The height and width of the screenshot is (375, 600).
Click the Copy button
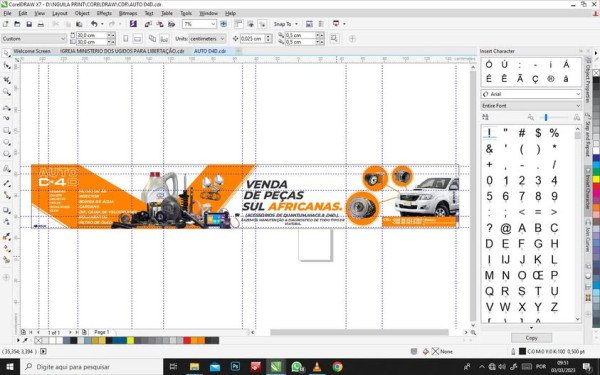pos(531,338)
